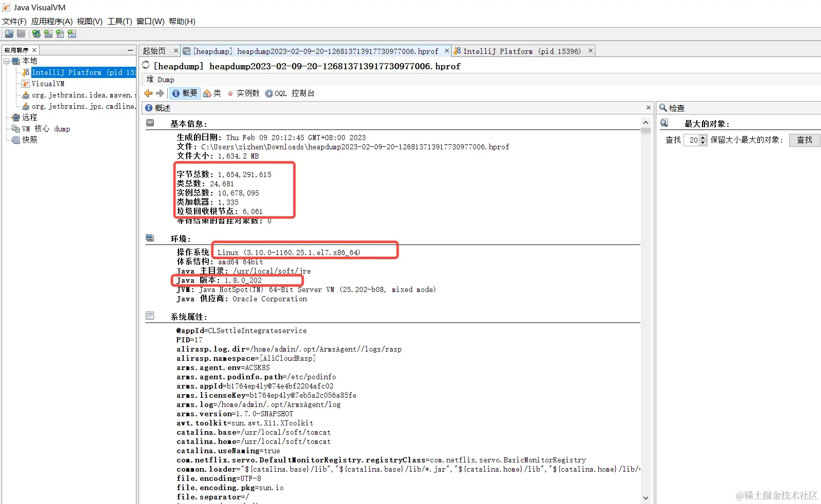
Task: Click the 环境 section monitor icon
Action: [x=150, y=238]
